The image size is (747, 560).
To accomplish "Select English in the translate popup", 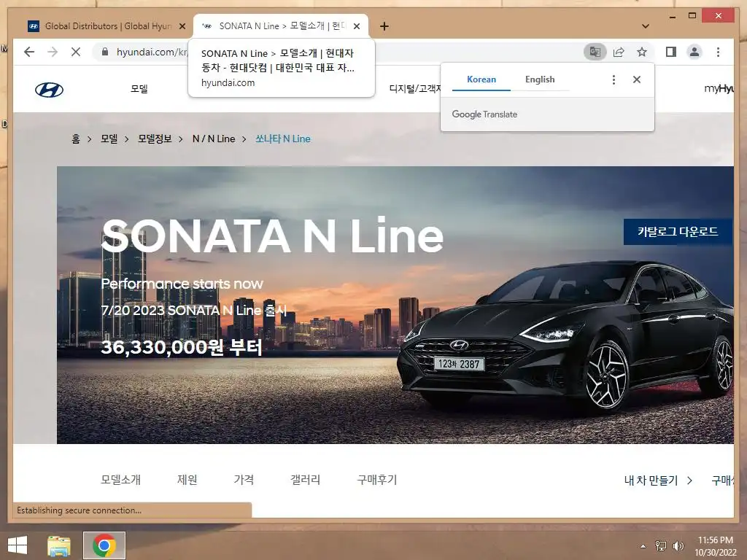I will click(x=540, y=79).
